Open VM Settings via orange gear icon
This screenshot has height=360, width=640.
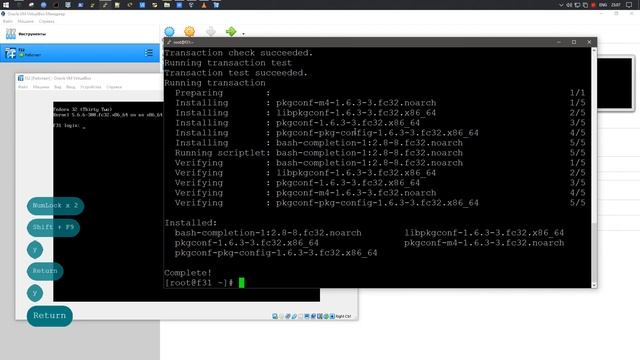tap(189, 31)
